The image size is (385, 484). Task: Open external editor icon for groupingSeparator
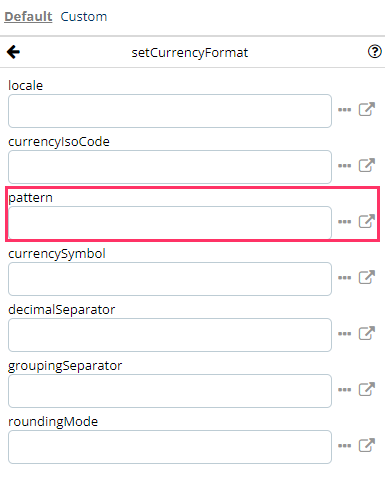click(367, 389)
